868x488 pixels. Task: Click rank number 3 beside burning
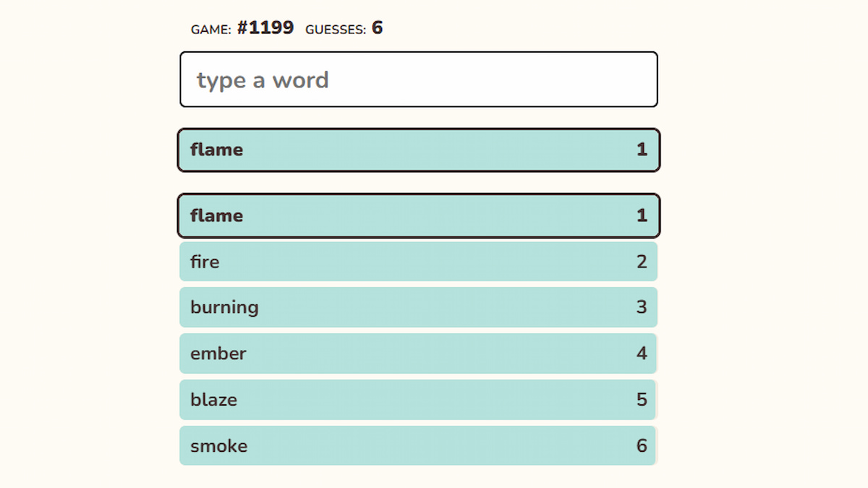[642, 307]
